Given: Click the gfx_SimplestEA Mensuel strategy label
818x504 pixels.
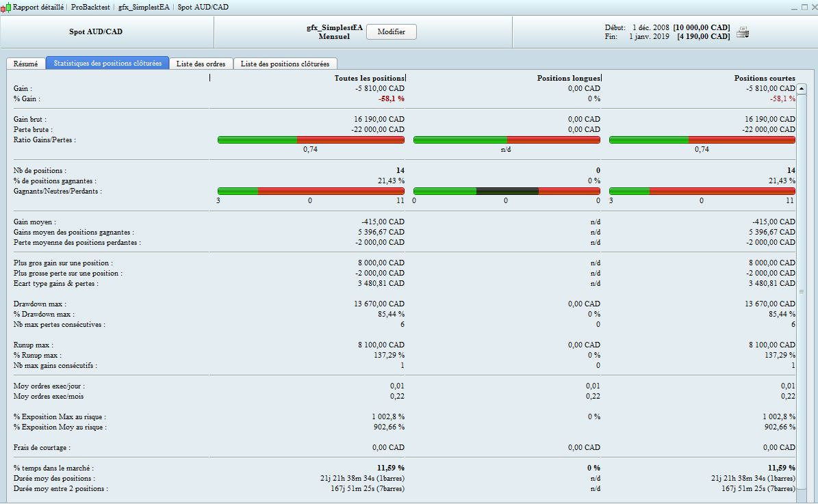Looking at the screenshot, I should point(335,31).
